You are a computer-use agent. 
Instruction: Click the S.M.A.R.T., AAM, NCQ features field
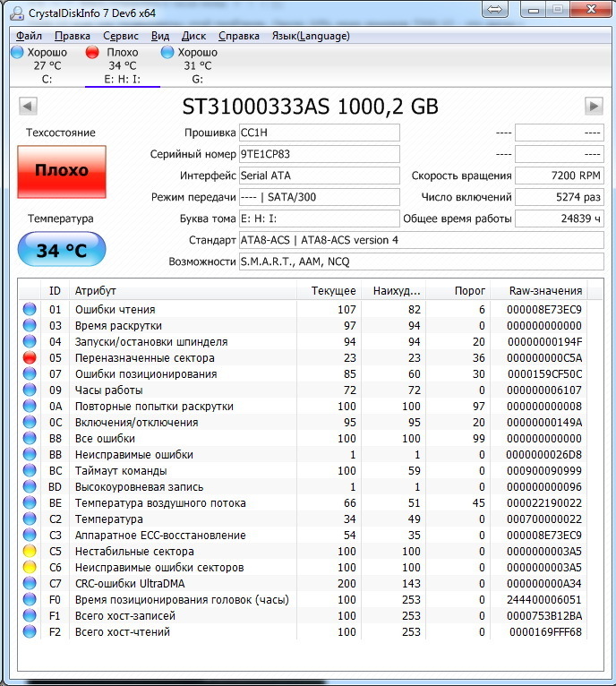422,262
